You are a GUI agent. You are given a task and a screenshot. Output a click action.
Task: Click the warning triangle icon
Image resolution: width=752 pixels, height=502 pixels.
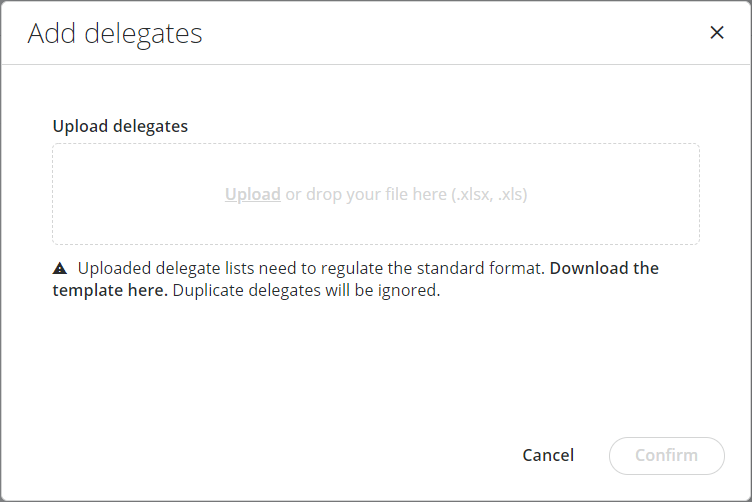(60, 268)
